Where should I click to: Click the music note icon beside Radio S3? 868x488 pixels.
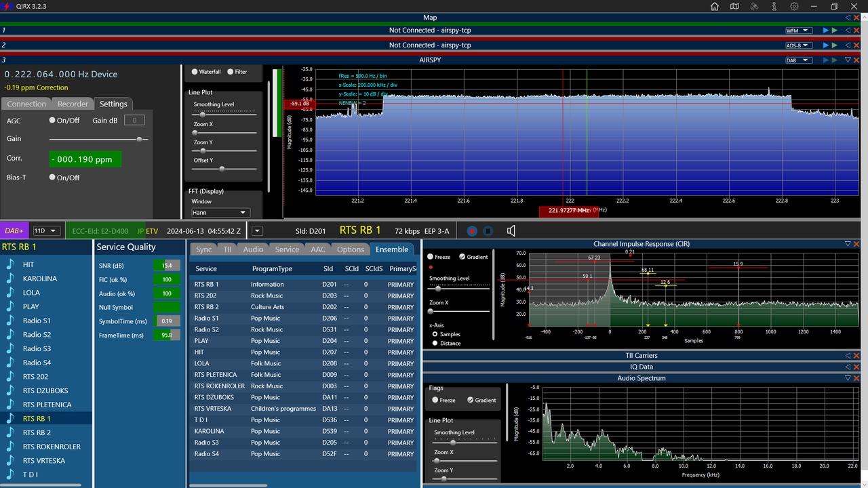(x=10, y=348)
